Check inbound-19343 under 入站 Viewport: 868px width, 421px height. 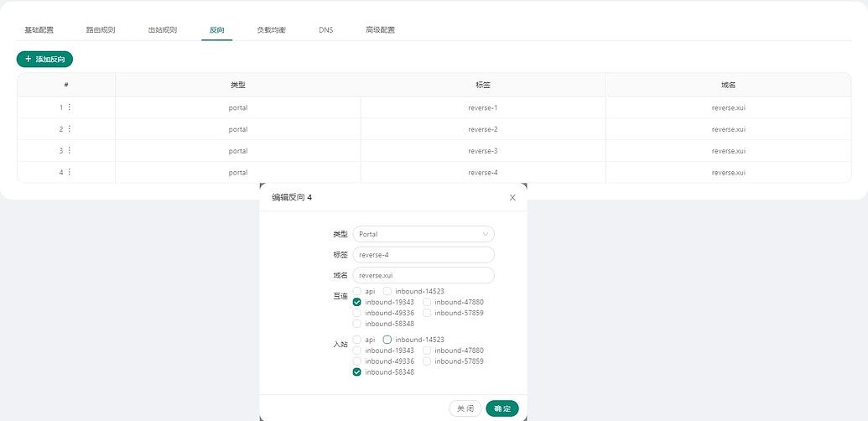point(357,351)
